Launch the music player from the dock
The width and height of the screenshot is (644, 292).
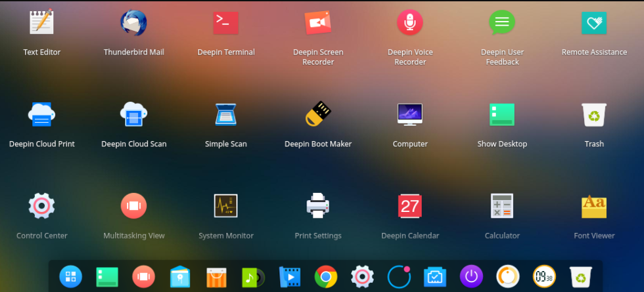click(253, 277)
